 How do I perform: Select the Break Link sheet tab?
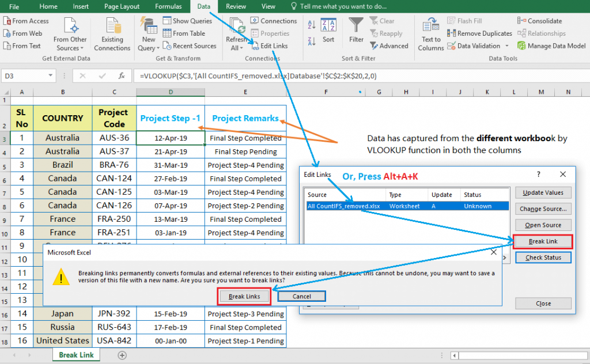77,355
